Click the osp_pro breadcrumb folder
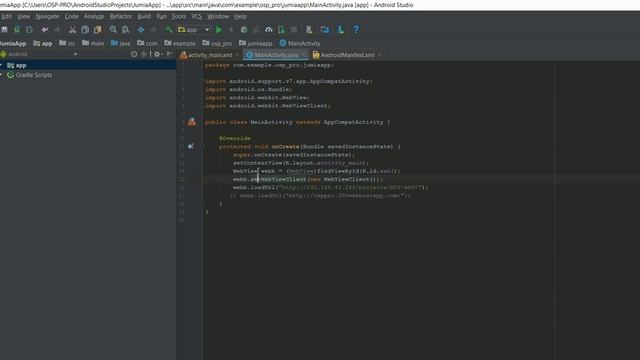This screenshot has height=360, width=640. click(x=217, y=43)
